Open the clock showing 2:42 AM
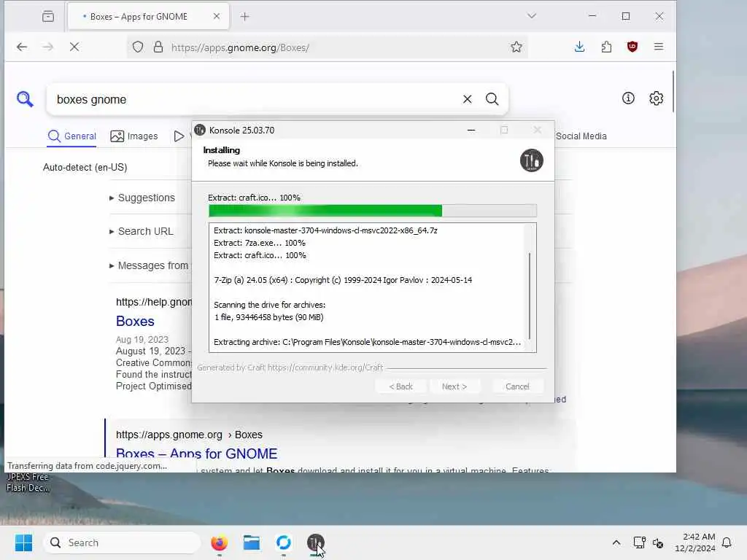 tap(695, 542)
